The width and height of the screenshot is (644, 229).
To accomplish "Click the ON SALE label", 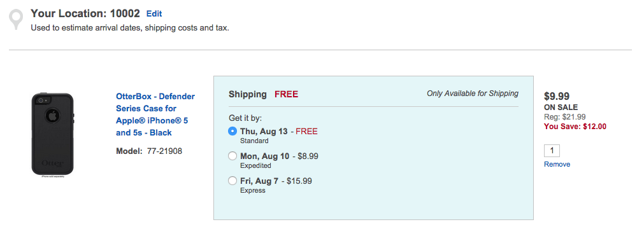I will point(561,108).
